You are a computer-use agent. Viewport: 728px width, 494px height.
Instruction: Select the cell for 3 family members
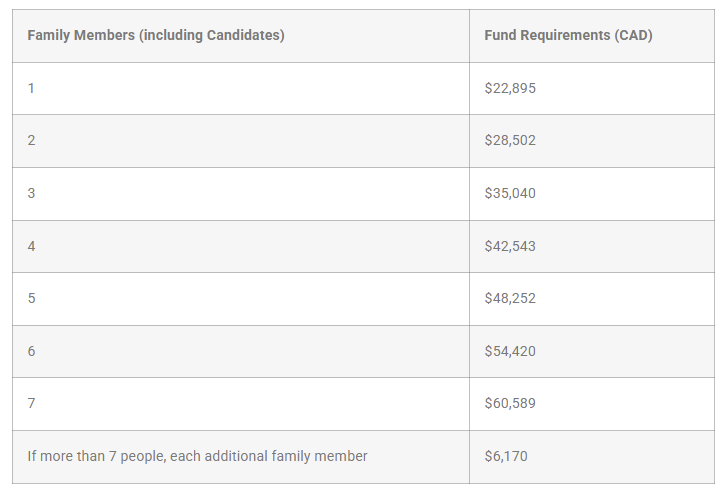[x=31, y=193]
